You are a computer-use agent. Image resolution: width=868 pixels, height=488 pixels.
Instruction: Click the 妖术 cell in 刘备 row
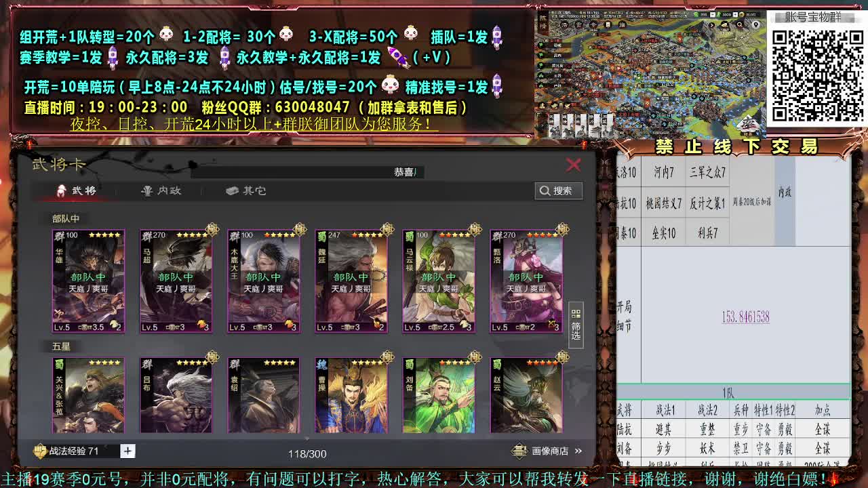[x=707, y=448]
